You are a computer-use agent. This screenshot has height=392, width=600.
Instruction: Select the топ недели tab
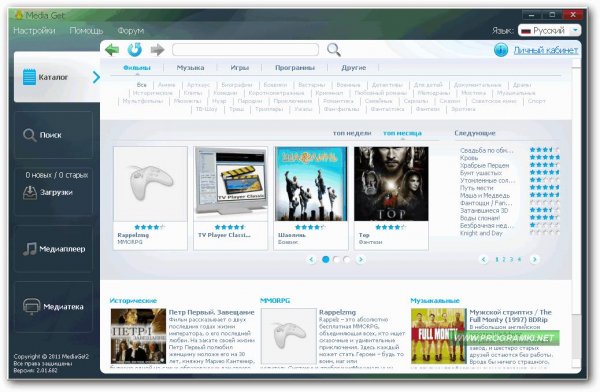(x=352, y=133)
